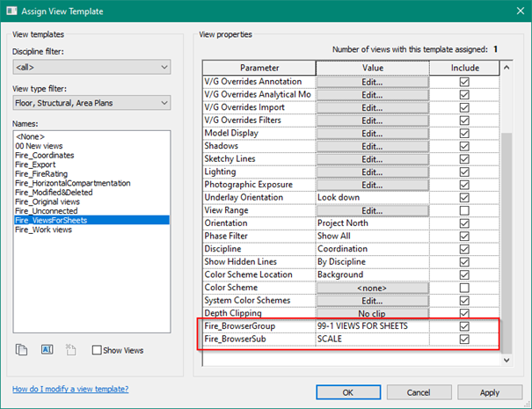Uncheck Include for Shadows

coord(464,146)
